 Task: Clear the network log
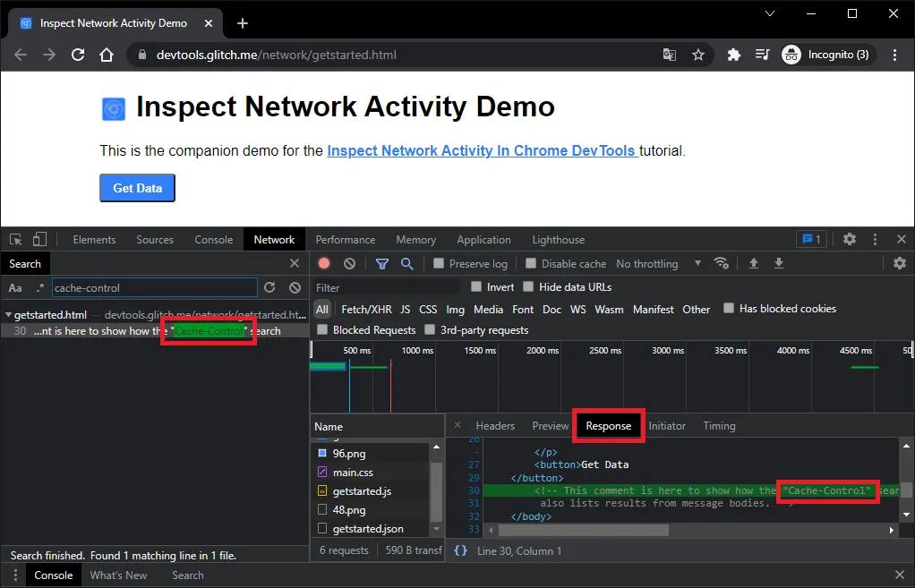(x=349, y=264)
